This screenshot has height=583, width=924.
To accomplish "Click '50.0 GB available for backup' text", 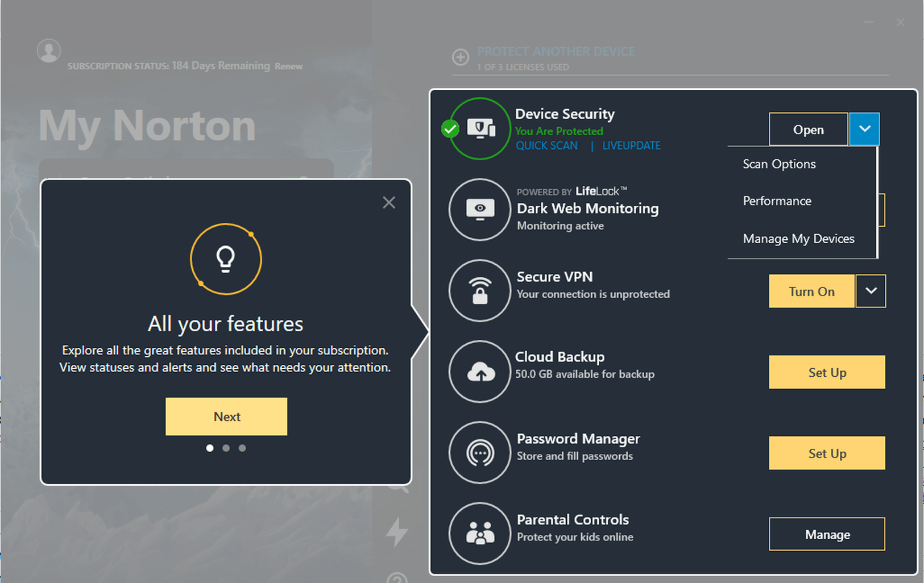I will (585, 374).
